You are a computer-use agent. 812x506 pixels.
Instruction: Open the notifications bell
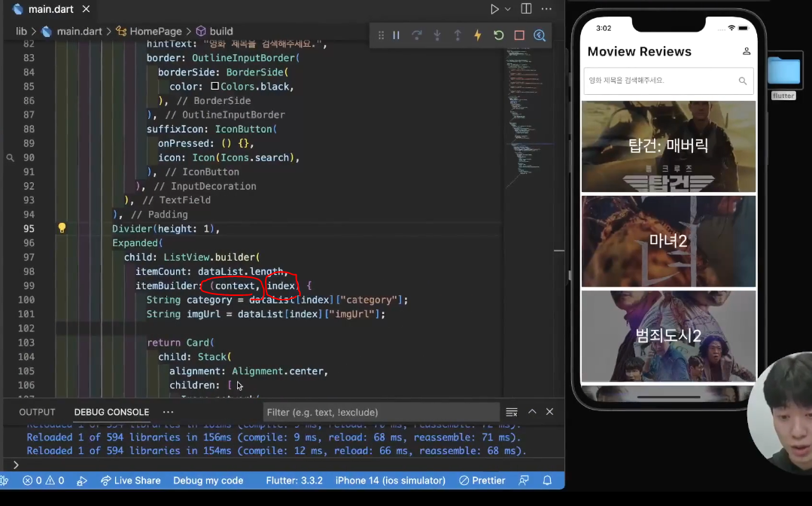547,480
